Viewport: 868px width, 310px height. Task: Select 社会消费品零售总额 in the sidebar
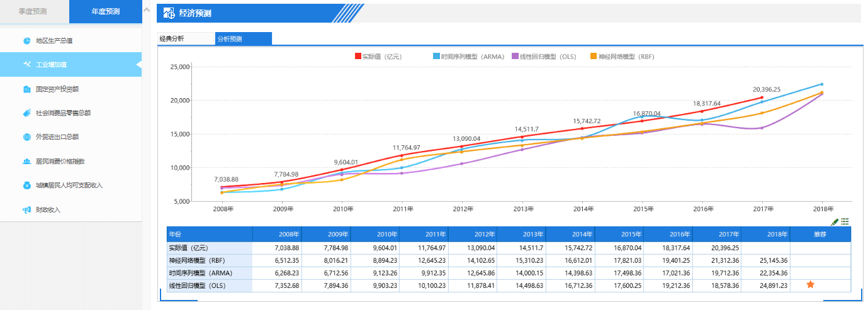click(70, 113)
